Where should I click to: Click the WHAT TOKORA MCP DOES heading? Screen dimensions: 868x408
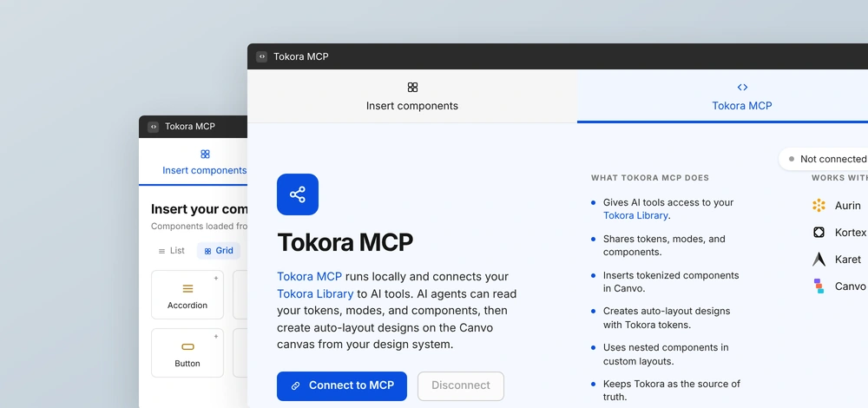[x=650, y=178]
